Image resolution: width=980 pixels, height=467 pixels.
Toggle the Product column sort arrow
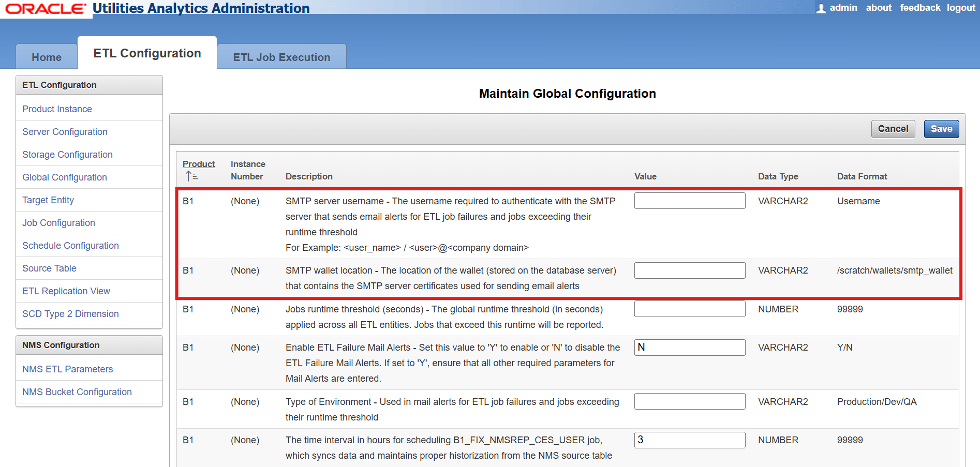(x=190, y=175)
